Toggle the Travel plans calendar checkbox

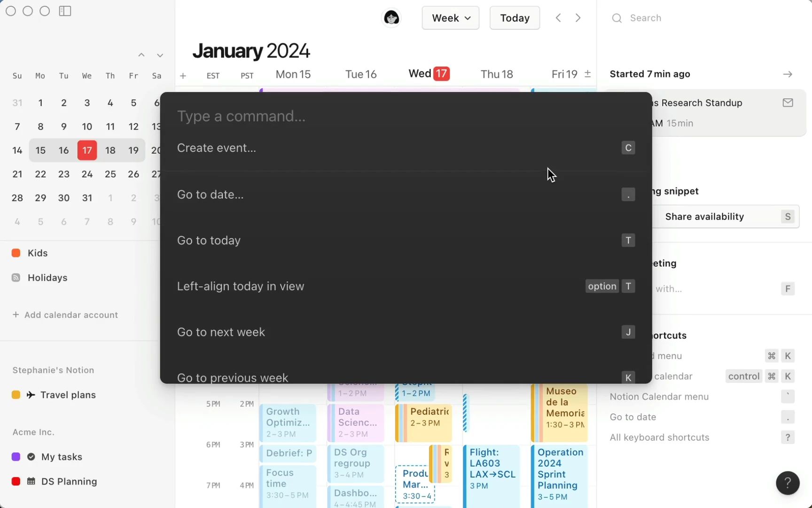(x=16, y=395)
